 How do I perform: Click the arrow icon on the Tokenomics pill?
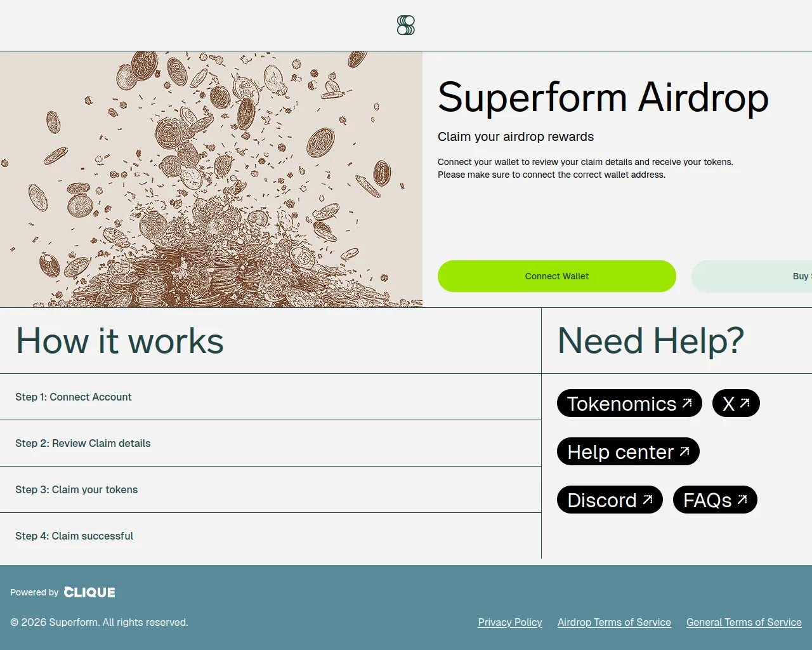coord(687,403)
